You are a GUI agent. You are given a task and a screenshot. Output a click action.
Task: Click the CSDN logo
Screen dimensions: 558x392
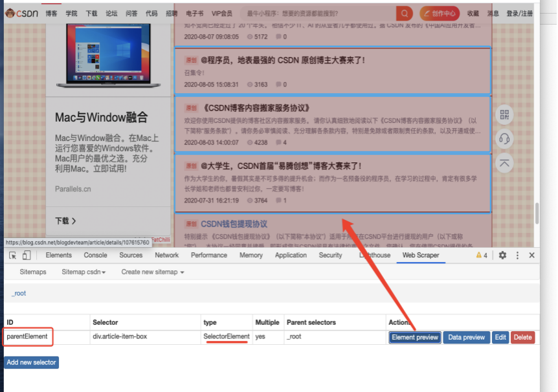pyautogui.click(x=21, y=14)
